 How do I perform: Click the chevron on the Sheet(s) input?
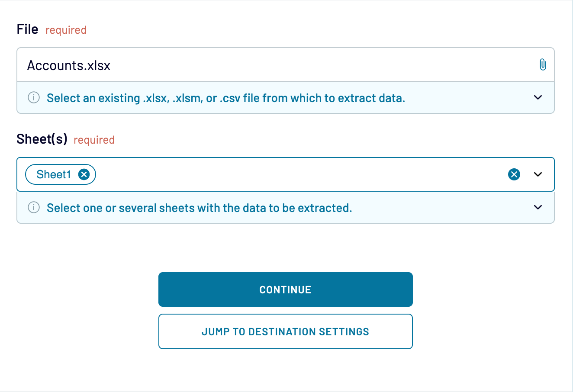click(538, 174)
